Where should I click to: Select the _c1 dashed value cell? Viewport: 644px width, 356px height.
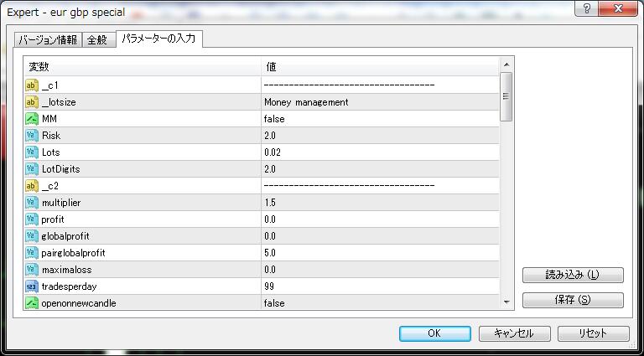[381, 85]
